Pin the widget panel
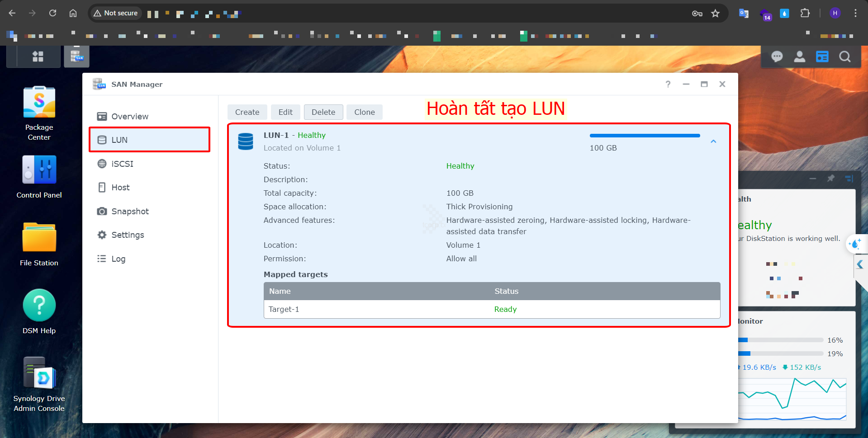Screen dimensions: 868x438 pos(830,179)
